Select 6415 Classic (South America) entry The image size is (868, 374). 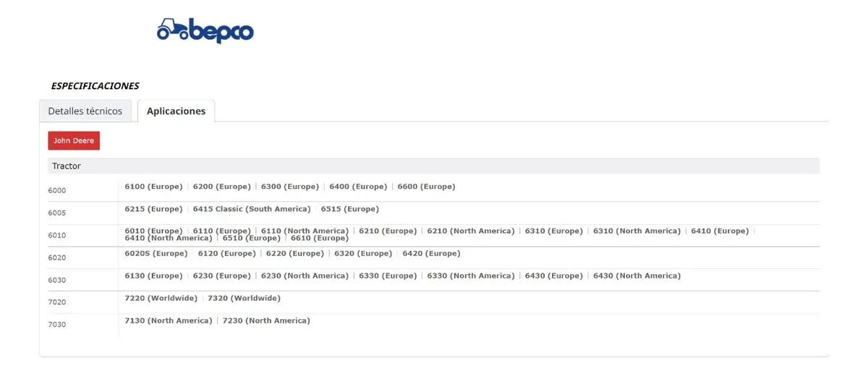[252, 209]
